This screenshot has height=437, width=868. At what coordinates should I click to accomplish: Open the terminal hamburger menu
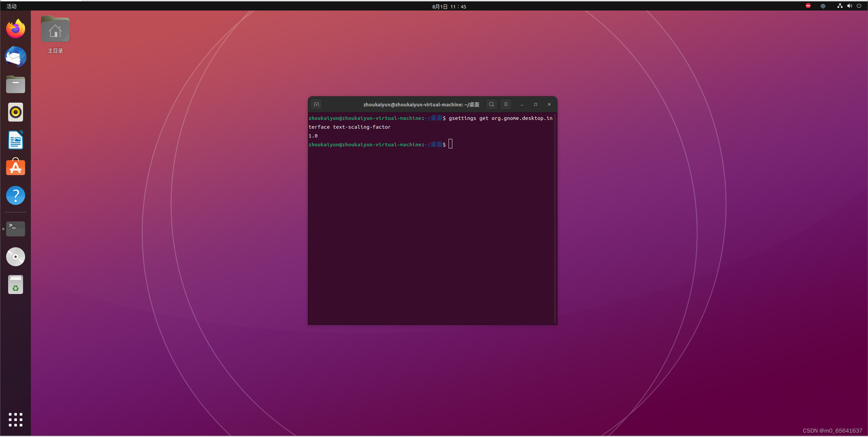506,105
